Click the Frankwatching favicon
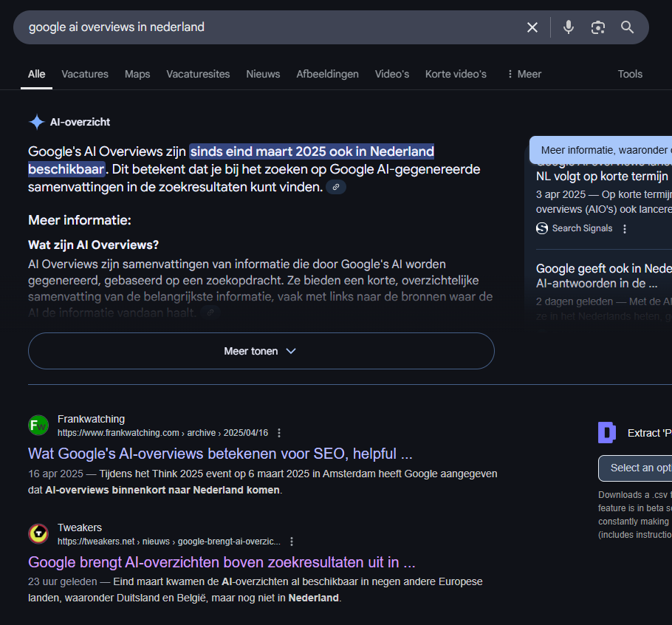The width and height of the screenshot is (672, 625). (38, 426)
